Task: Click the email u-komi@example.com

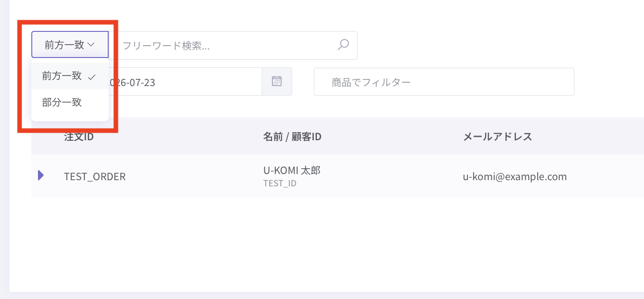Action: [x=515, y=176]
